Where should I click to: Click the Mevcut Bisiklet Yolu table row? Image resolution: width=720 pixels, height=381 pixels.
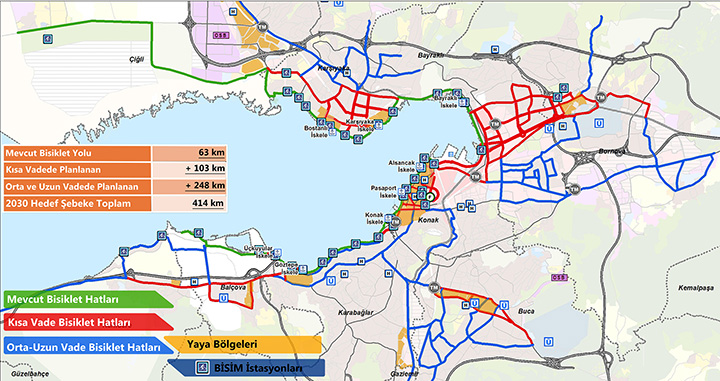point(115,153)
